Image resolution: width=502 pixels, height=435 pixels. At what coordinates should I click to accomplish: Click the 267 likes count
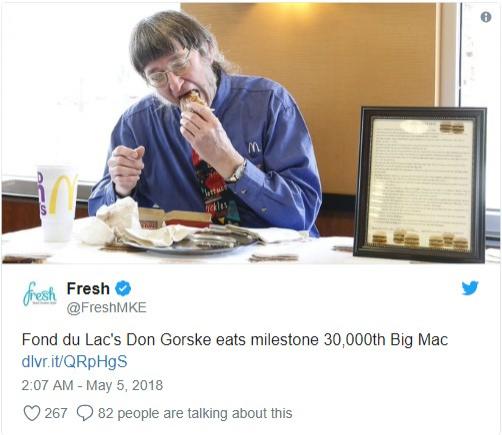point(56,413)
